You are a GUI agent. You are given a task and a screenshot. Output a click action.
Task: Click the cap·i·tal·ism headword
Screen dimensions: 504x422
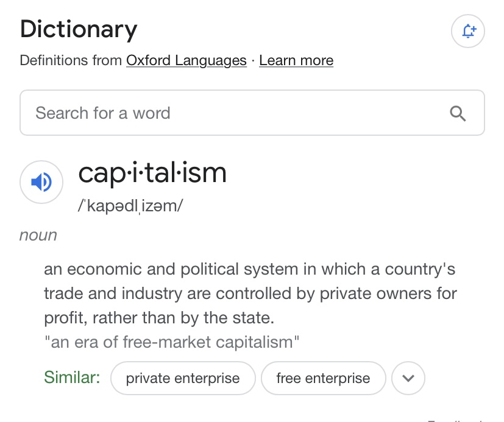(x=152, y=173)
